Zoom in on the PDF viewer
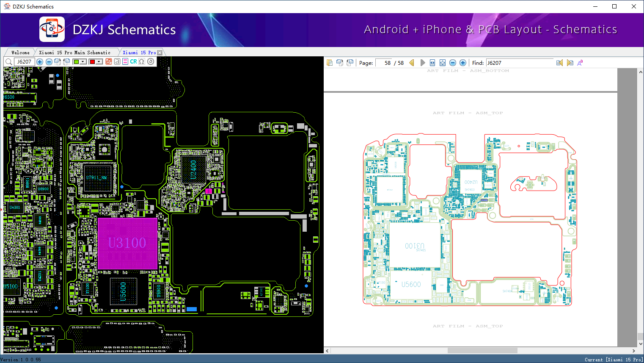The image size is (644, 363). (463, 63)
